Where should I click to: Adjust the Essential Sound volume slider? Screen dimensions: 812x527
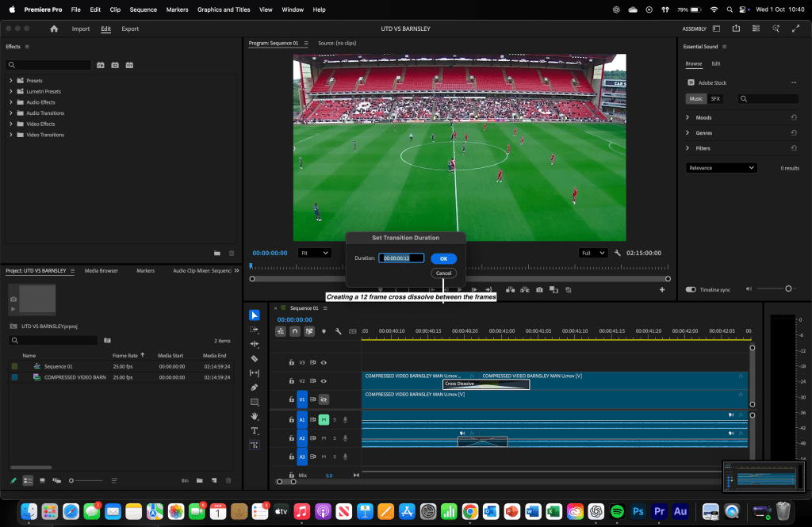(x=787, y=289)
